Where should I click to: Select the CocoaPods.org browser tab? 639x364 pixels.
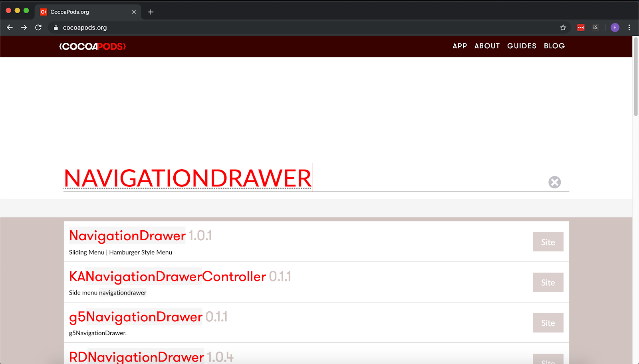(x=88, y=12)
